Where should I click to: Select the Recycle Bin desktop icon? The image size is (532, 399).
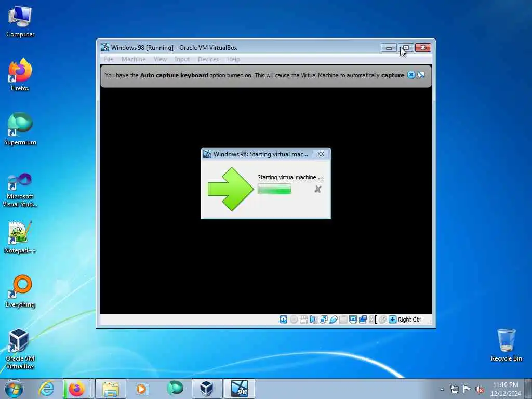point(506,345)
